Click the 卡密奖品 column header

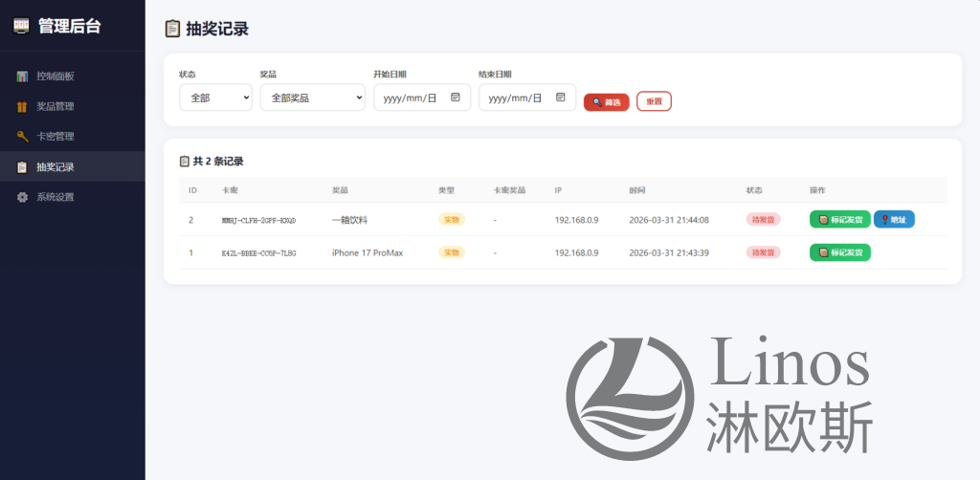pos(509,189)
